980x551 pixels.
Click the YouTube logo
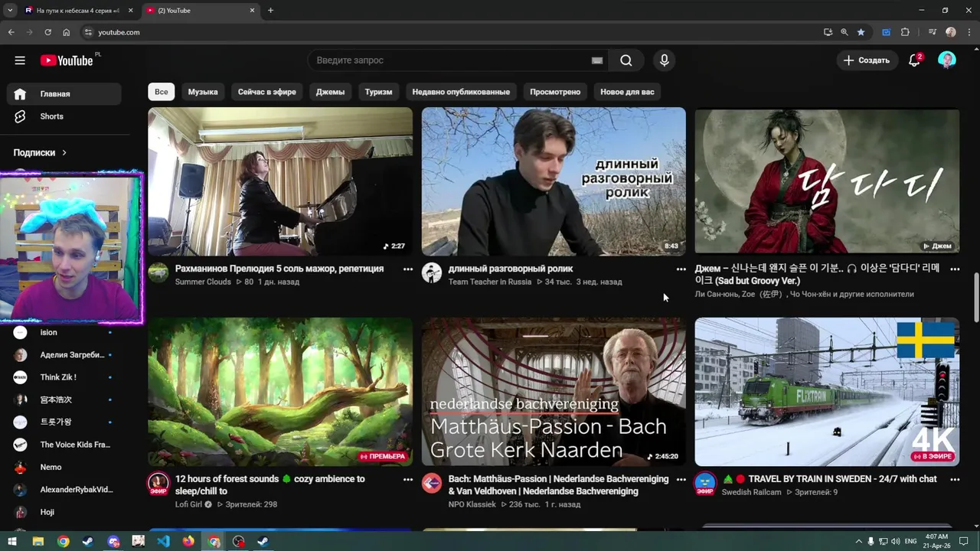click(x=67, y=60)
